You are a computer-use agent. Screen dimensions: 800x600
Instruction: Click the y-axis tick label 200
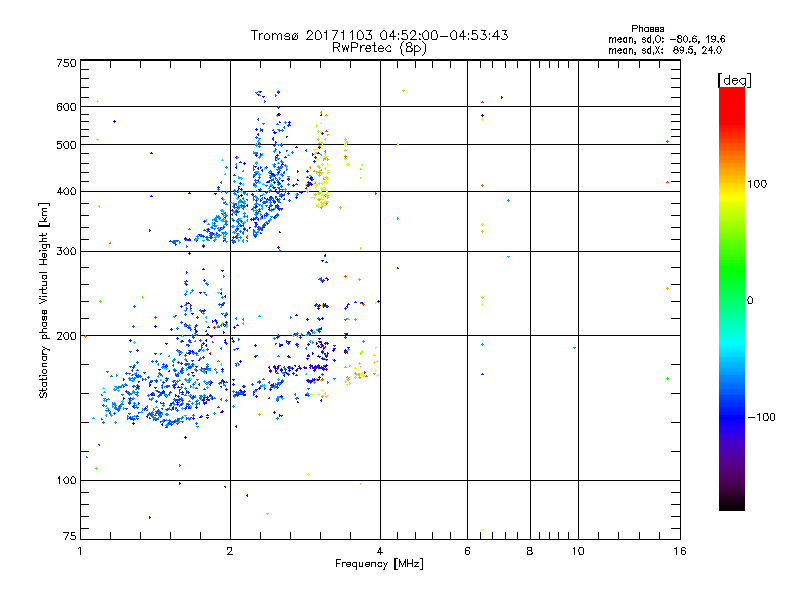click(66, 336)
